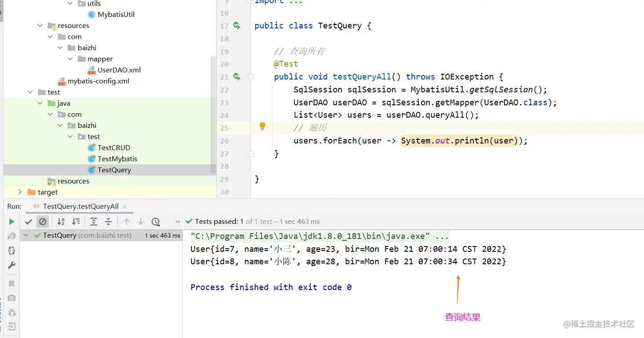
Task: Expand all test result nodes
Action: pyautogui.click(x=94, y=221)
